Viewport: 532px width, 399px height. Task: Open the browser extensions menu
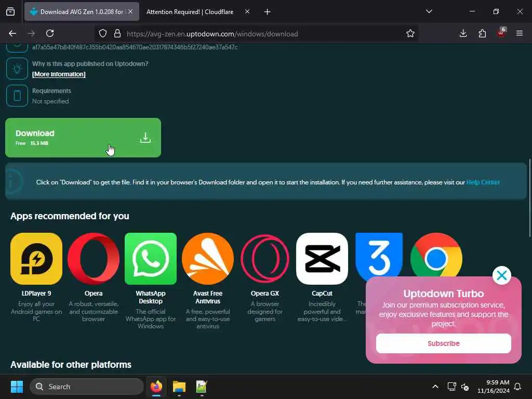click(x=482, y=34)
